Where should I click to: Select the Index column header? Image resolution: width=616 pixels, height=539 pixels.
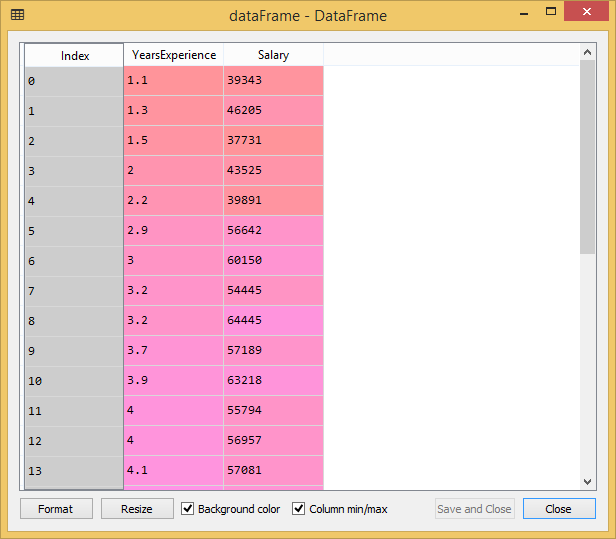click(x=74, y=55)
